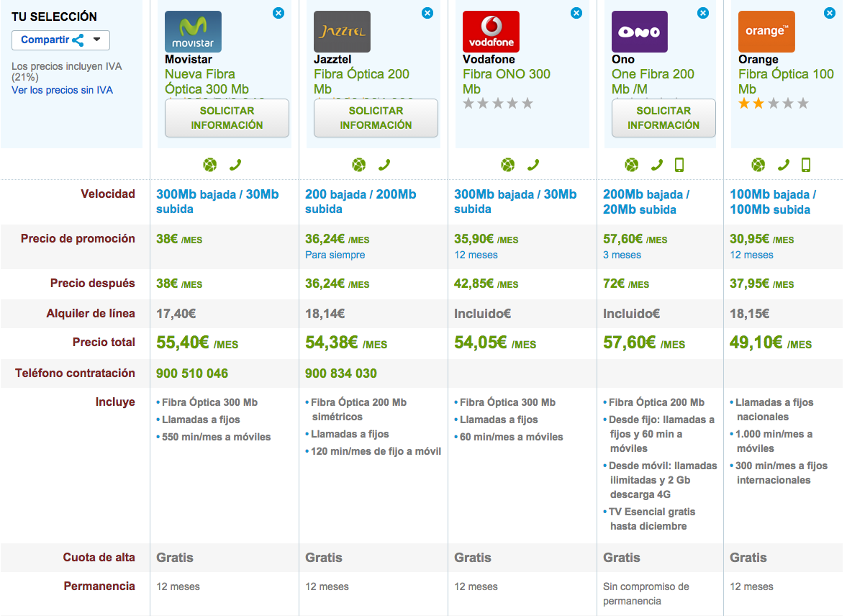Click '550 min/mes a móviles' under Movistar

click(216, 437)
